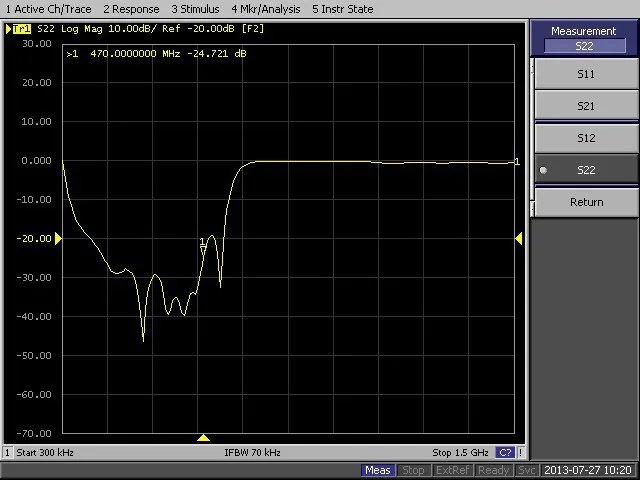
Task: Open the Stimulus menu
Action: point(195,9)
